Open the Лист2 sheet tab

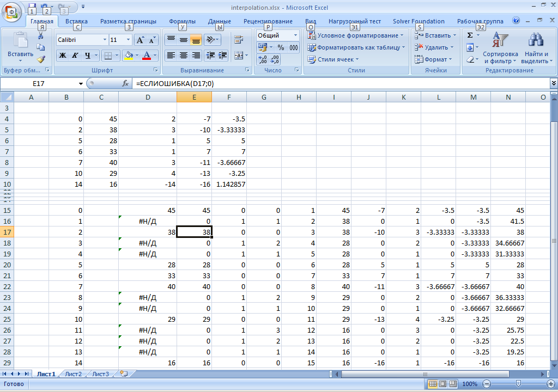click(x=73, y=374)
